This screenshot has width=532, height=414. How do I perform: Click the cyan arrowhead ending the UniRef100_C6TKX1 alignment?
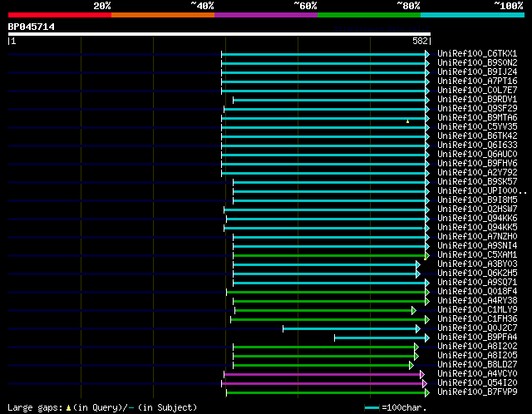(x=427, y=54)
